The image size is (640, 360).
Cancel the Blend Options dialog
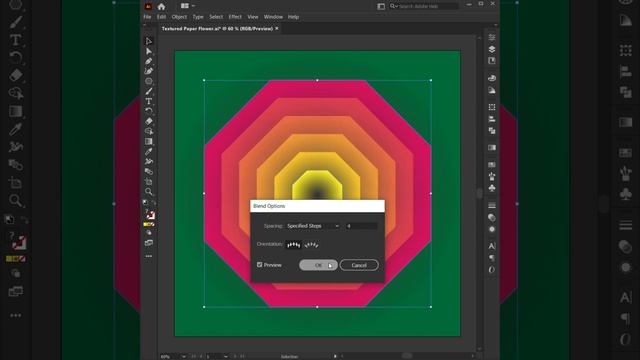tap(359, 265)
